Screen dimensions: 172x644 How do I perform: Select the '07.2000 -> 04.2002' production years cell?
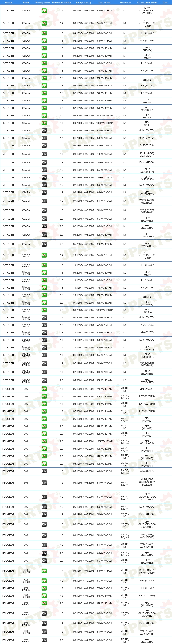point(84,412)
